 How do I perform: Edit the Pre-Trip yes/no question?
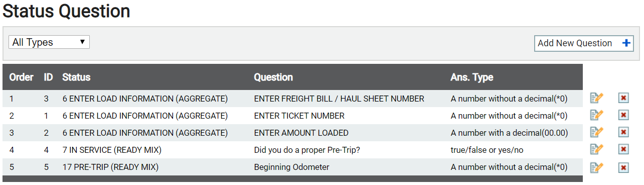597,149
